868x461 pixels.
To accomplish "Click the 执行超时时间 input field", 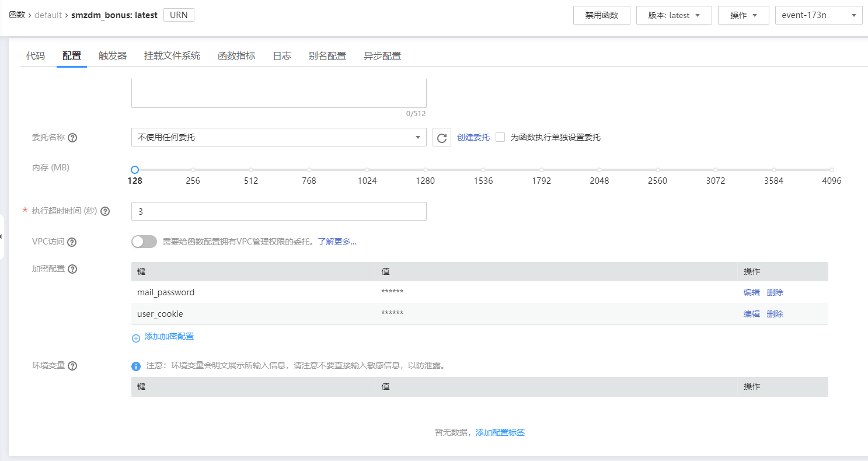I will pos(279,211).
